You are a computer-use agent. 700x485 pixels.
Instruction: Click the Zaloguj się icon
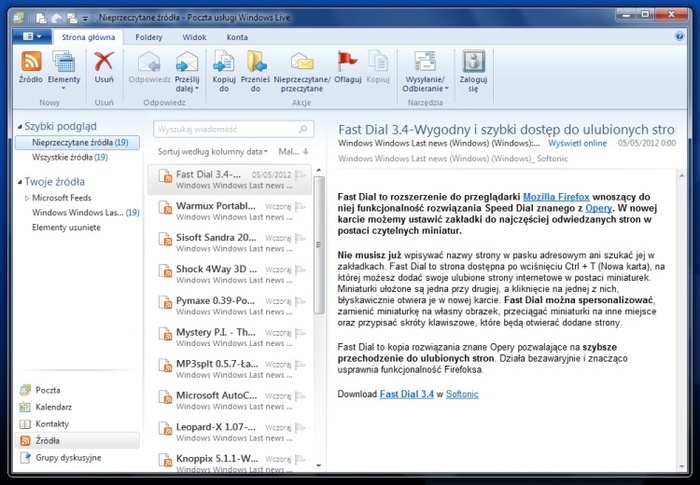click(473, 61)
